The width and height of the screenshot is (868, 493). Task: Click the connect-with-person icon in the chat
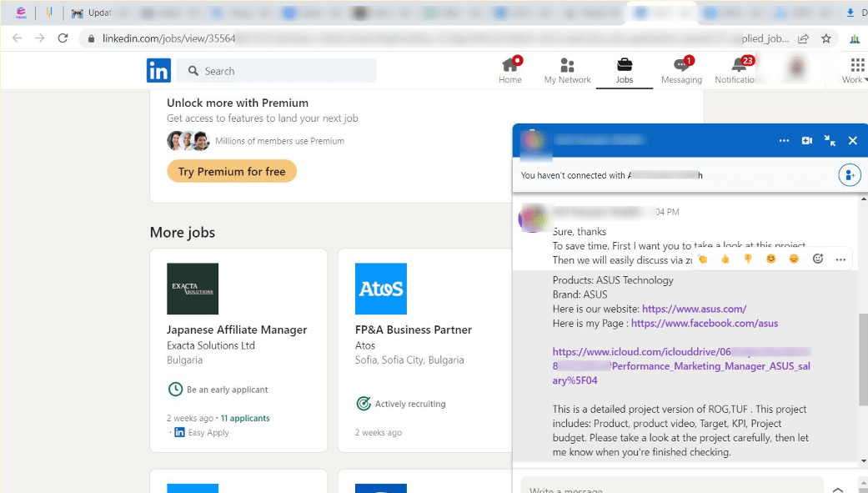(850, 175)
